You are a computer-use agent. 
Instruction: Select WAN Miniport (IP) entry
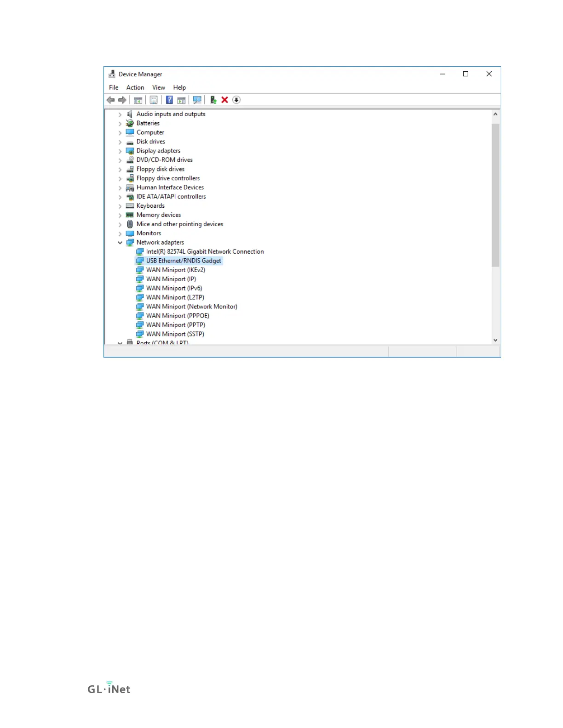171,279
